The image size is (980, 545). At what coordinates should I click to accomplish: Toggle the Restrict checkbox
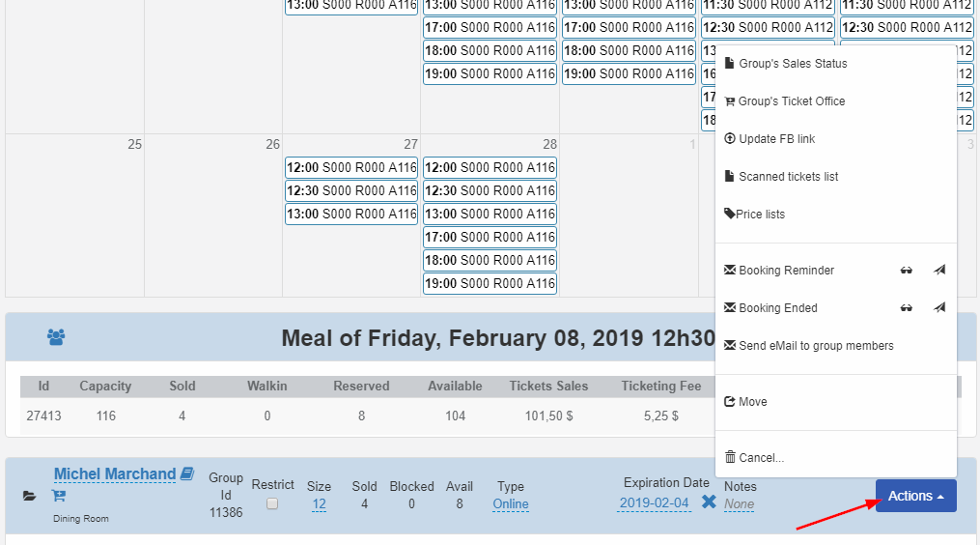click(x=272, y=503)
